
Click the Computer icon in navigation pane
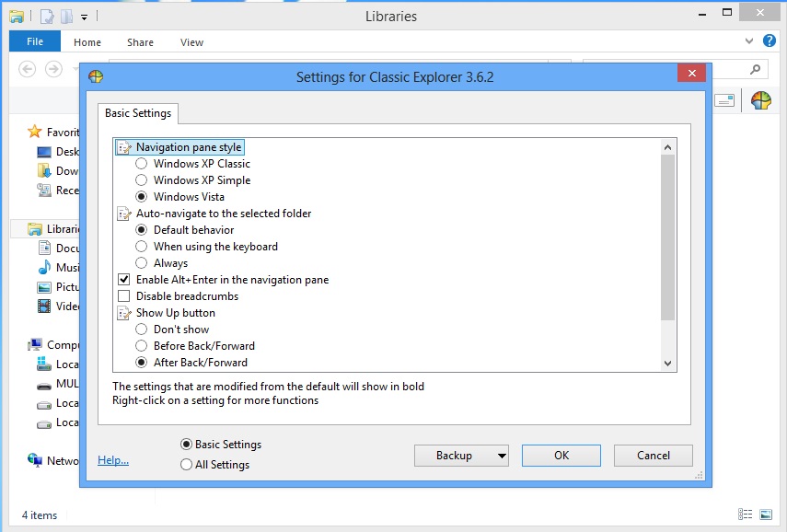point(35,344)
